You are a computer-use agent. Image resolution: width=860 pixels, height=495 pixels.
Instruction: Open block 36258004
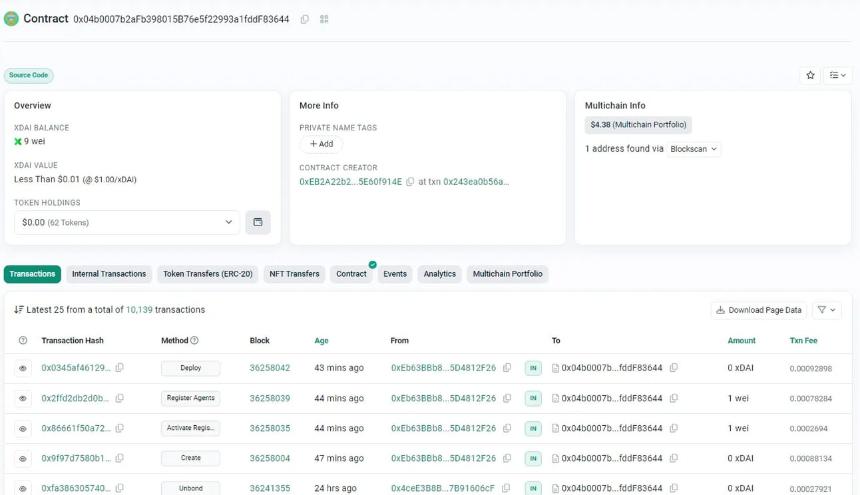tap(270, 458)
